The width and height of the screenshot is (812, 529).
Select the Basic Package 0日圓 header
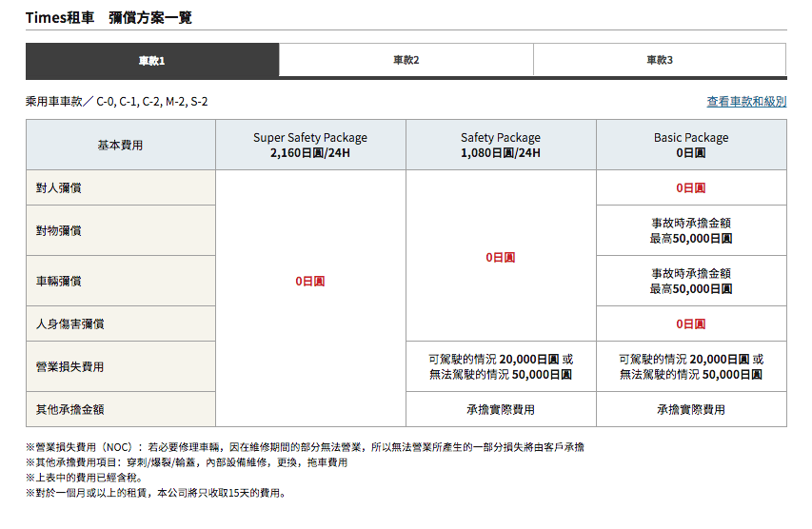point(691,145)
